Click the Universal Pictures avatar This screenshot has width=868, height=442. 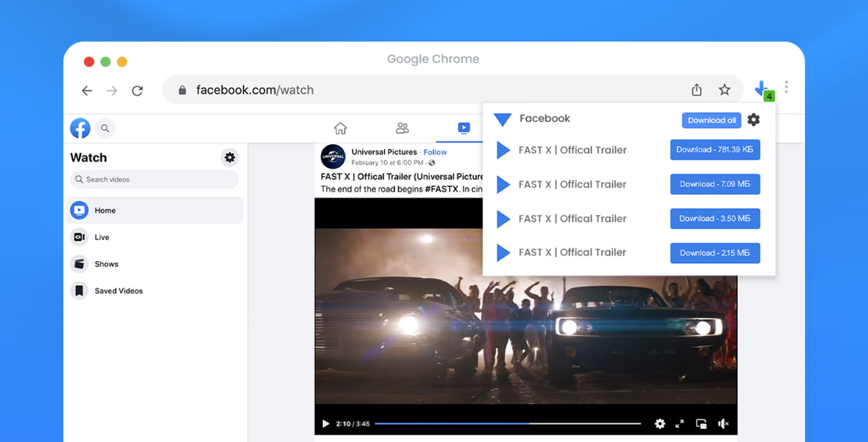point(333,157)
